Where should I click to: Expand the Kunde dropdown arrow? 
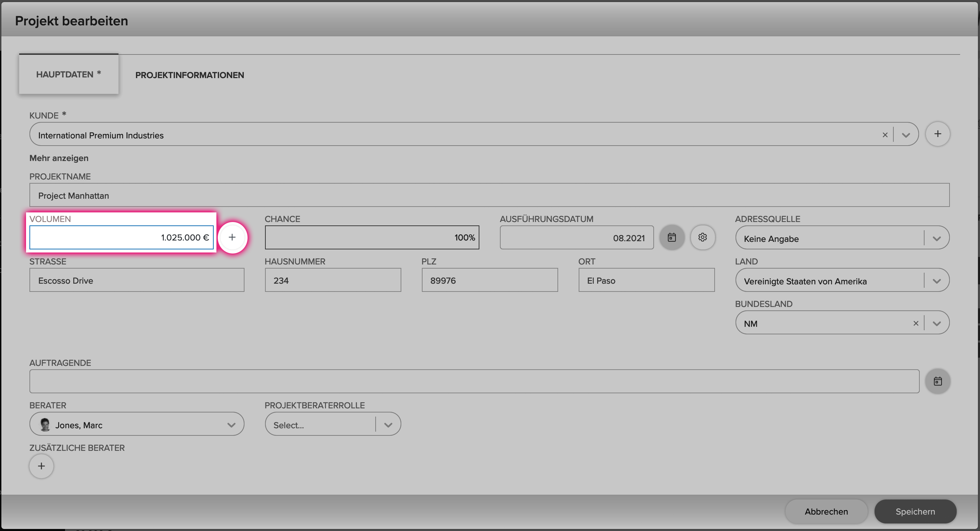coord(906,135)
